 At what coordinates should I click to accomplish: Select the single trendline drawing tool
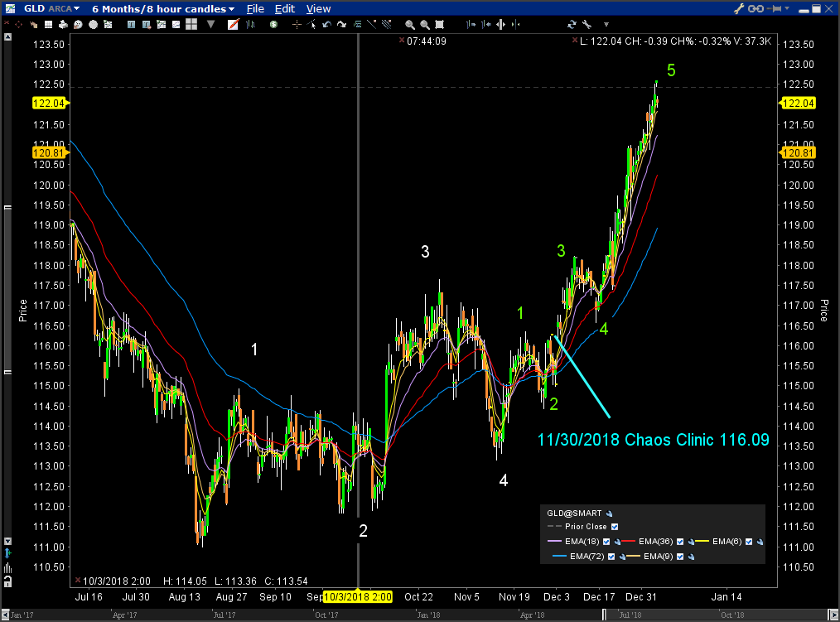(x=372, y=25)
